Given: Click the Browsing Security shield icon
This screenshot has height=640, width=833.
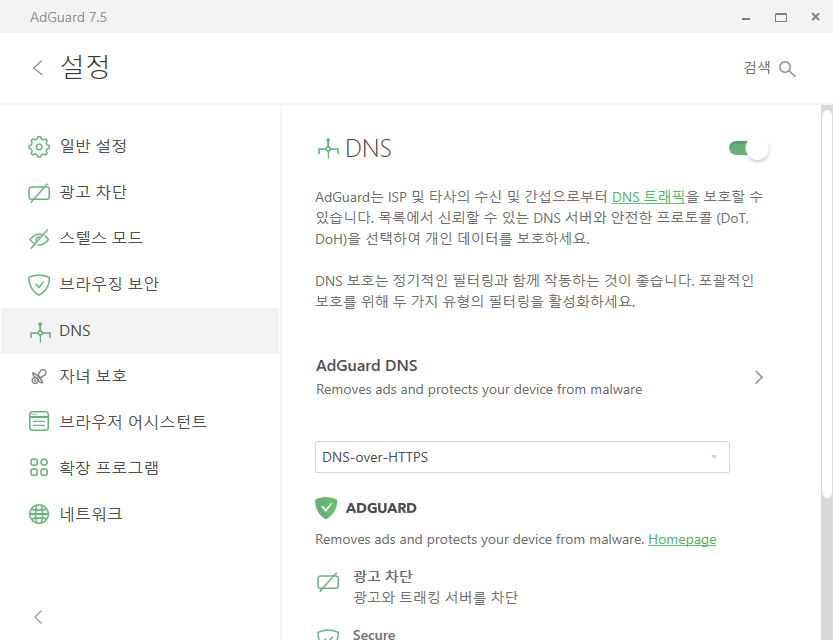Looking at the screenshot, I should click(x=39, y=285).
